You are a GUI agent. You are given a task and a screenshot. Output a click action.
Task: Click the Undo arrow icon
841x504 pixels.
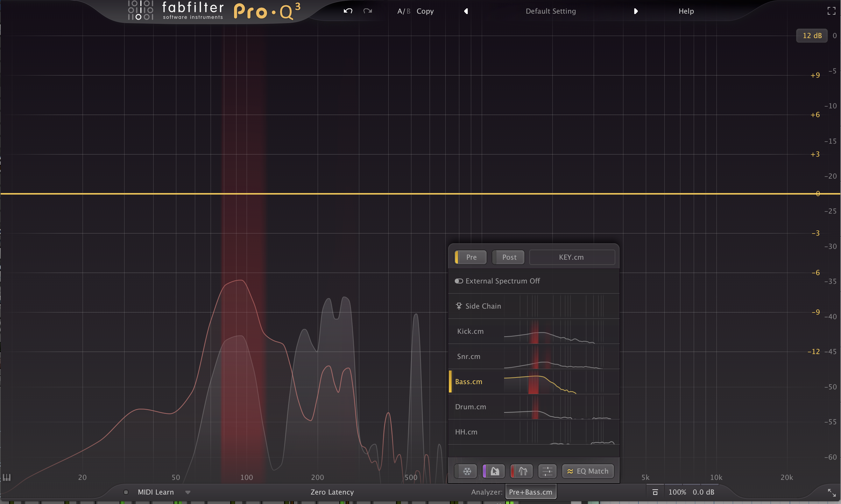348,11
